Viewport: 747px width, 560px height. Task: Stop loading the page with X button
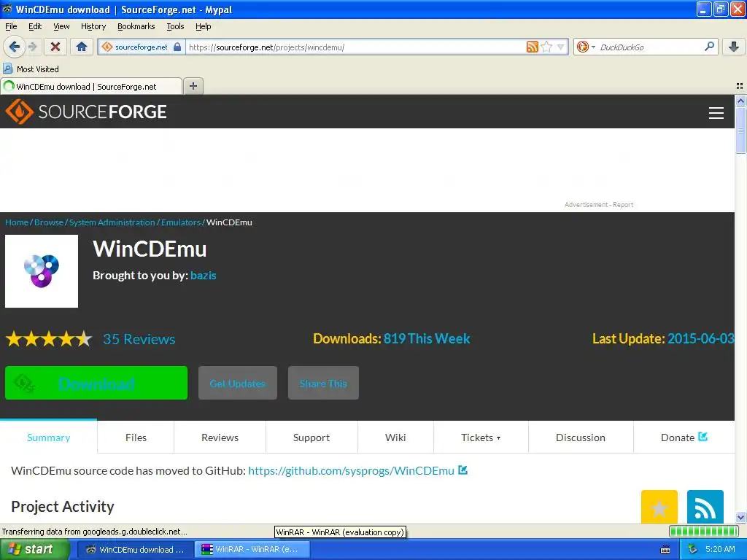tap(55, 47)
